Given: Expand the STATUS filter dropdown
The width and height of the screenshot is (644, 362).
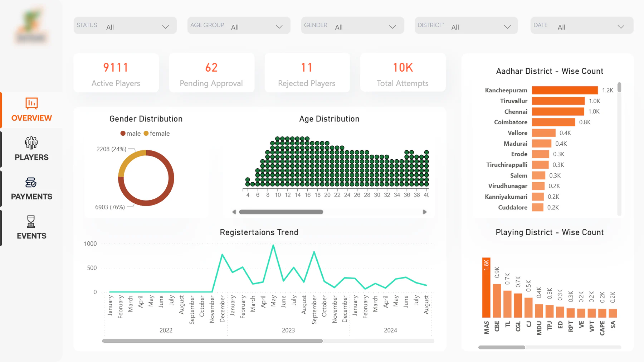Looking at the screenshot, I should coord(125,25).
